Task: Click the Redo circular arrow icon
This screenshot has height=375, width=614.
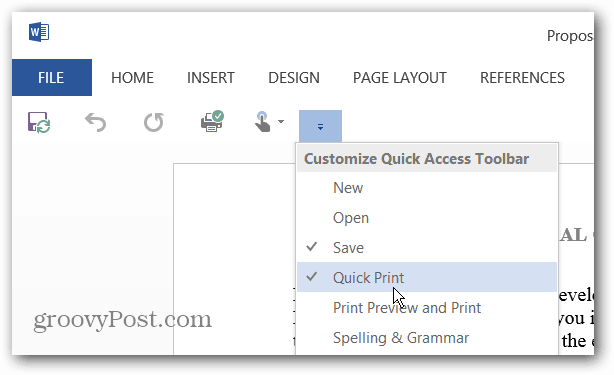Action: point(154,123)
